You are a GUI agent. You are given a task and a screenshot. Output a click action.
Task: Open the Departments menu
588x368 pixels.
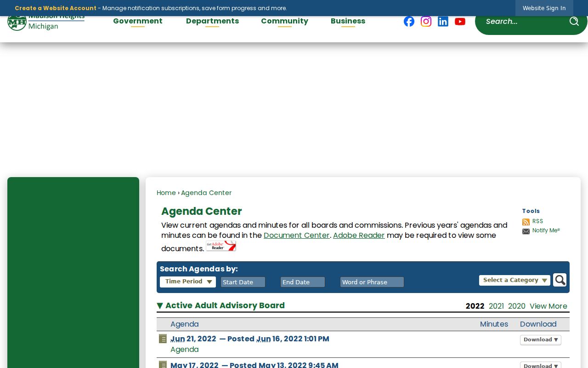click(x=212, y=21)
